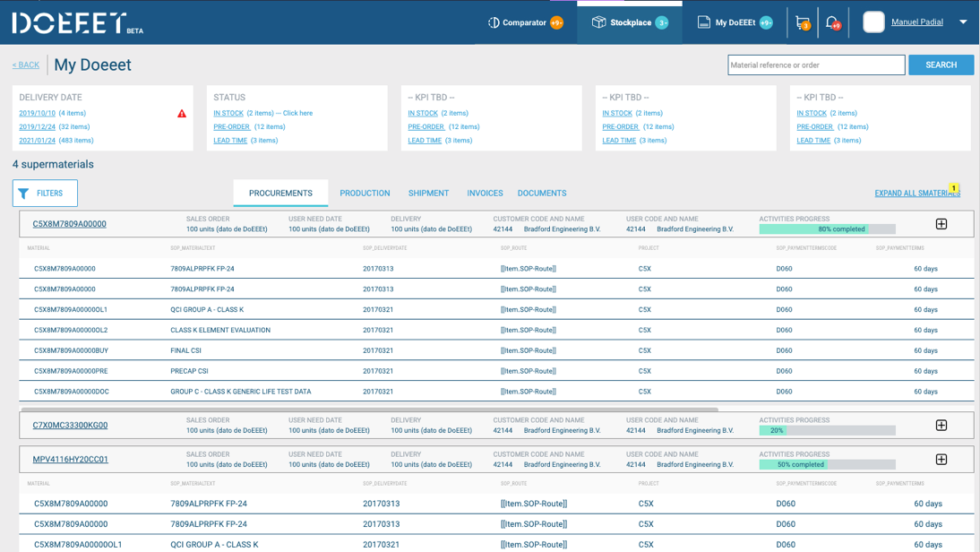Expand the C7X0MC33300KG00 supermaterial row
The height and width of the screenshot is (552, 980).
point(941,426)
